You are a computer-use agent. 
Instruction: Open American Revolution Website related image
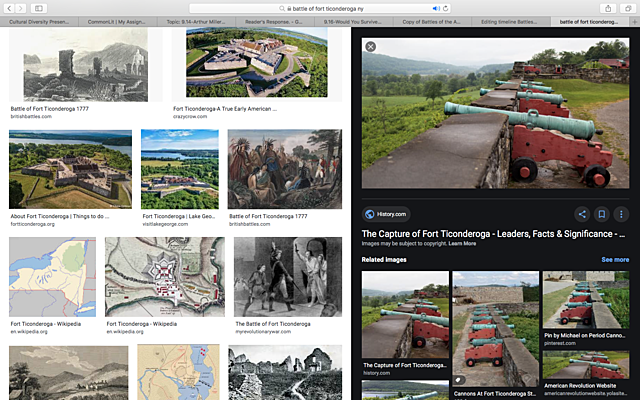586,364
